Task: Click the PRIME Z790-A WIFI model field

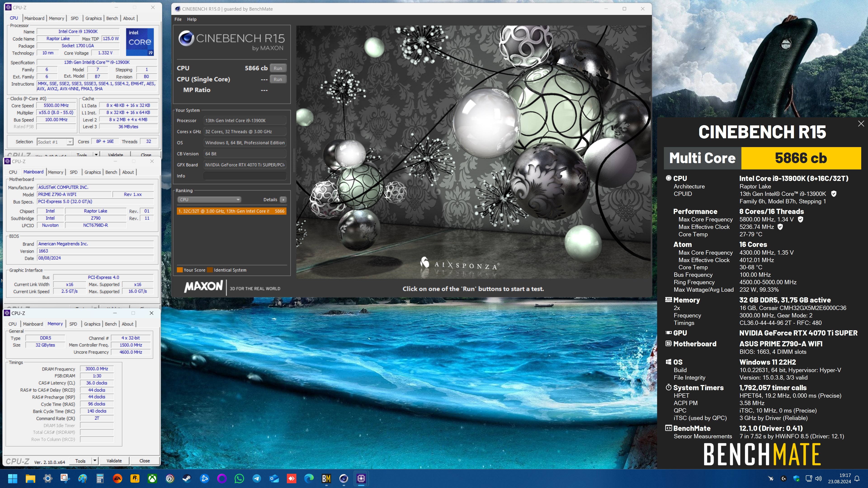Action: (74, 194)
